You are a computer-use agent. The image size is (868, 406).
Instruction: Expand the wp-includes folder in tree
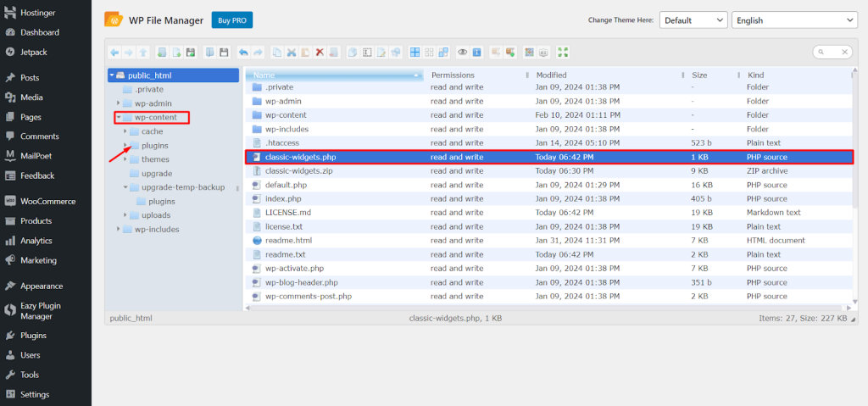point(118,229)
